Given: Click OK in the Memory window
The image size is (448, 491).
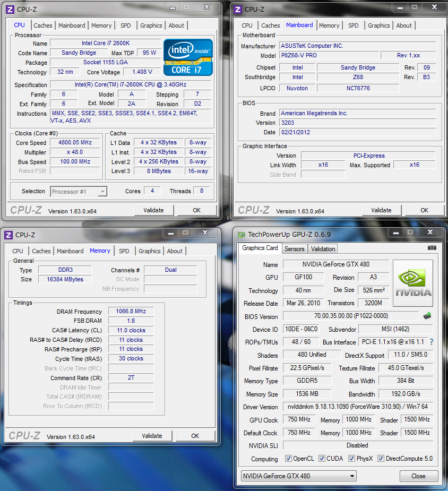Looking at the screenshot, I should pyautogui.click(x=195, y=436).
